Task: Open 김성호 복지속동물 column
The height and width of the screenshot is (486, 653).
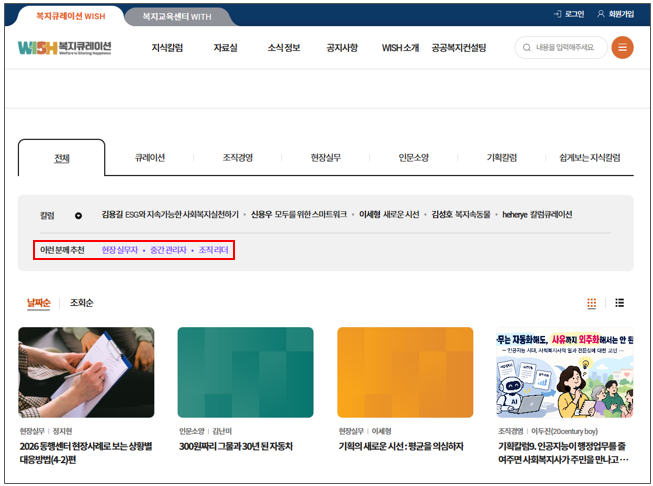Action: pyautogui.click(x=461, y=214)
